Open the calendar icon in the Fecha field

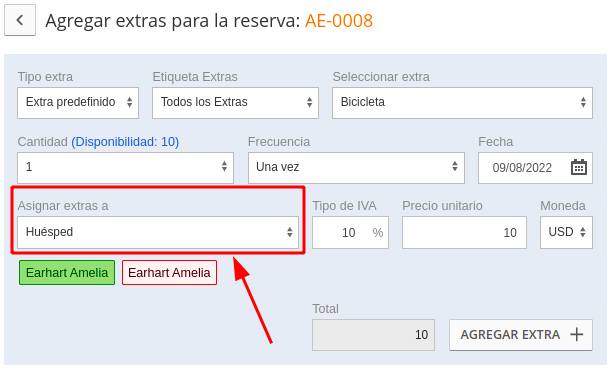point(579,167)
